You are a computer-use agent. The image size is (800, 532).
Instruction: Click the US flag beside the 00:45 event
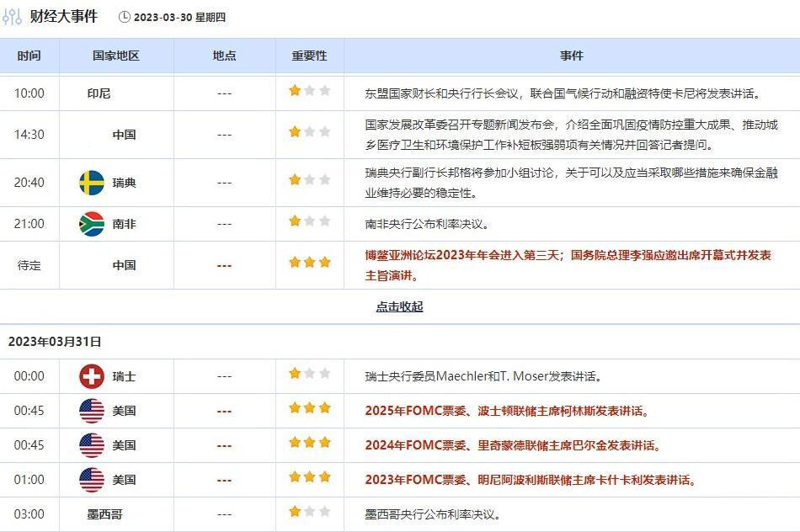coord(94,411)
